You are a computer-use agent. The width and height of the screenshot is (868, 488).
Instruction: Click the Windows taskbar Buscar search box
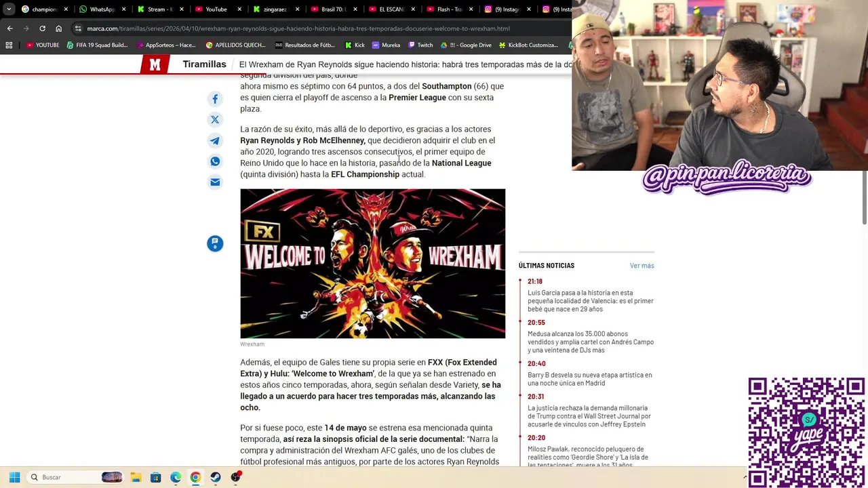75,477
